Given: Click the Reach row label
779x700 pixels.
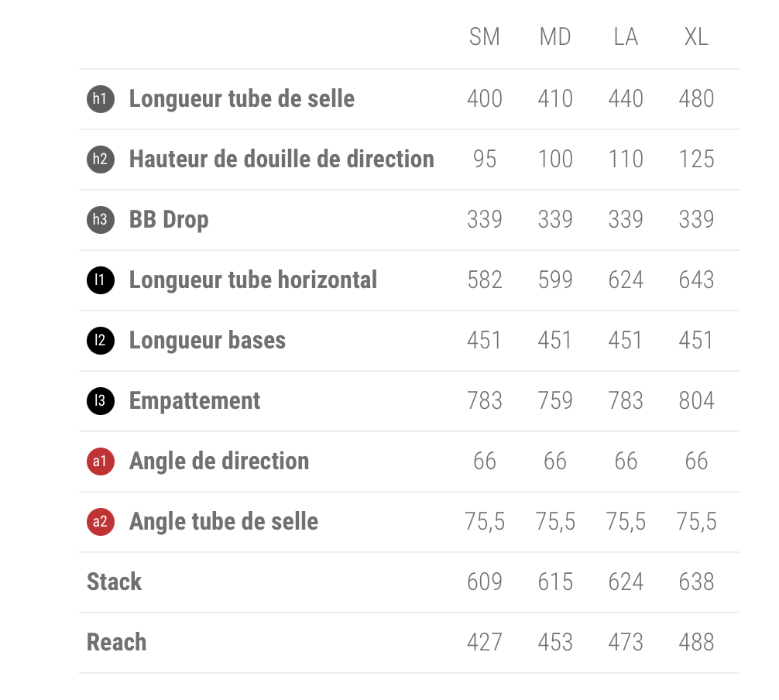Looking at the screenshot, I should point(117,643).
